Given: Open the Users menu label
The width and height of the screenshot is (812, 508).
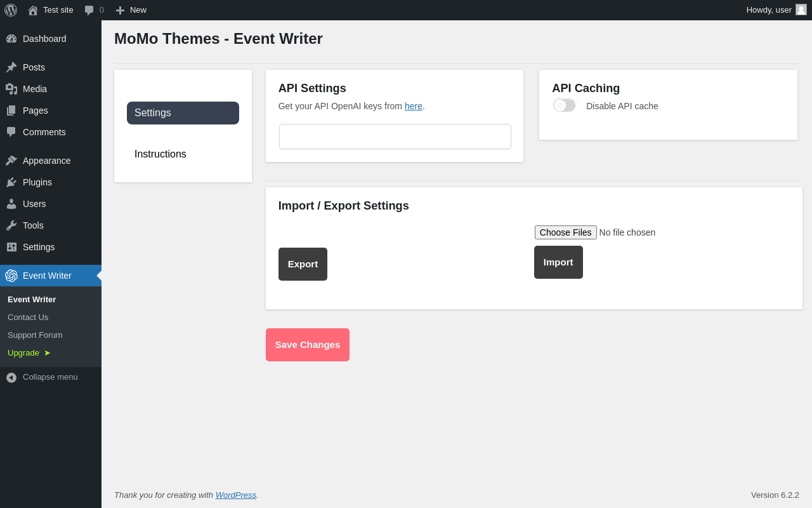Looking at the screenshot, I should pos(34,204).
